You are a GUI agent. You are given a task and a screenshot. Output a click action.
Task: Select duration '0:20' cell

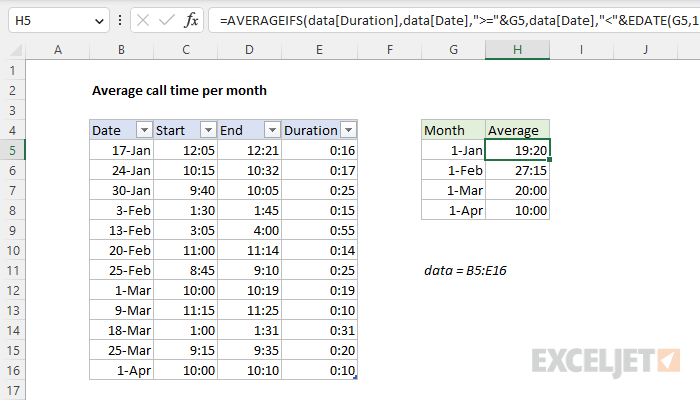click(320, 350)
